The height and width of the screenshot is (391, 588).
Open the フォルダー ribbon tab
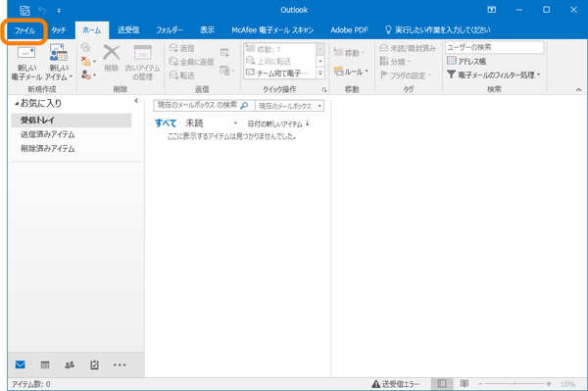tap(170, 30)
